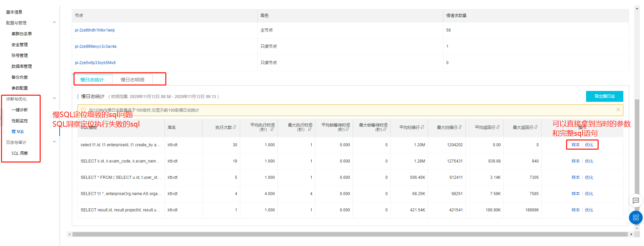Collapse the 配置与管理 sidebar section

point(54,23)
